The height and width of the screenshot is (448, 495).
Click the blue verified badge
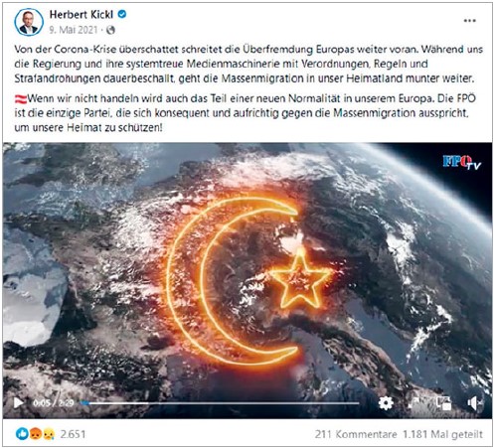click(122, 14)
